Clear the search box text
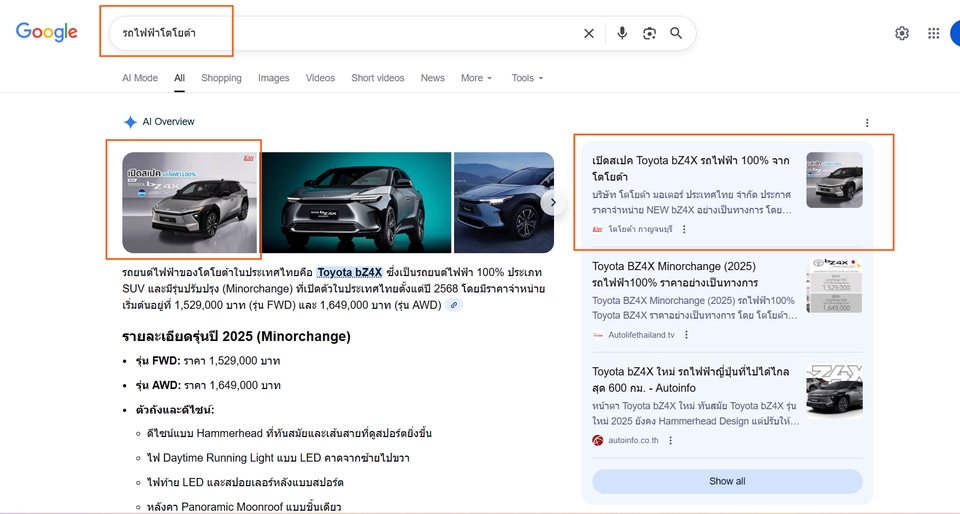 point(589,33)
